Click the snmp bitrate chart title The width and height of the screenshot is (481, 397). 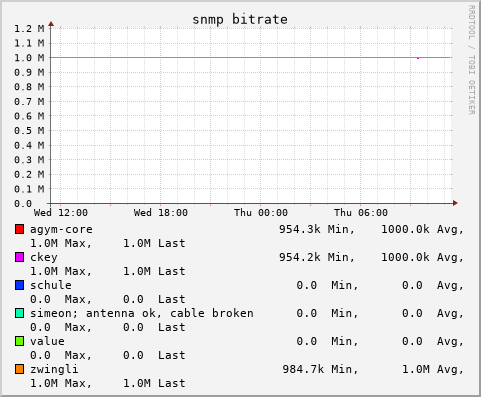coord(240,19)
